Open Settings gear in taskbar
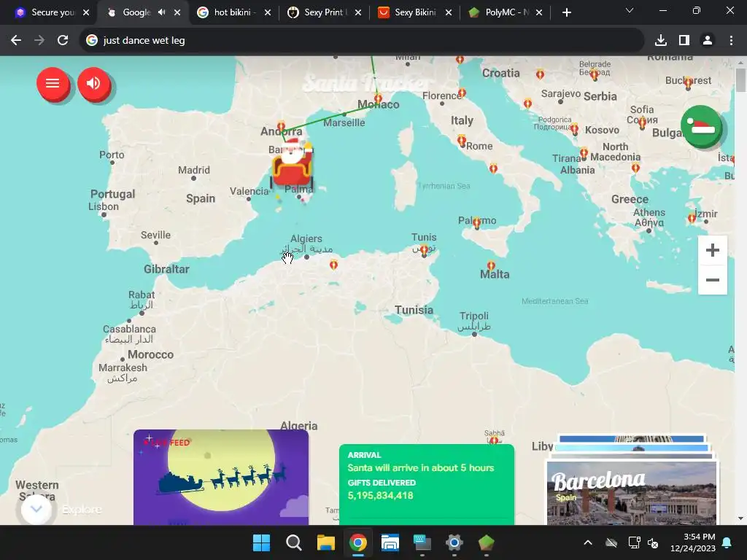The width and height of the screenshot is (747, 560). tap(454, 542)
